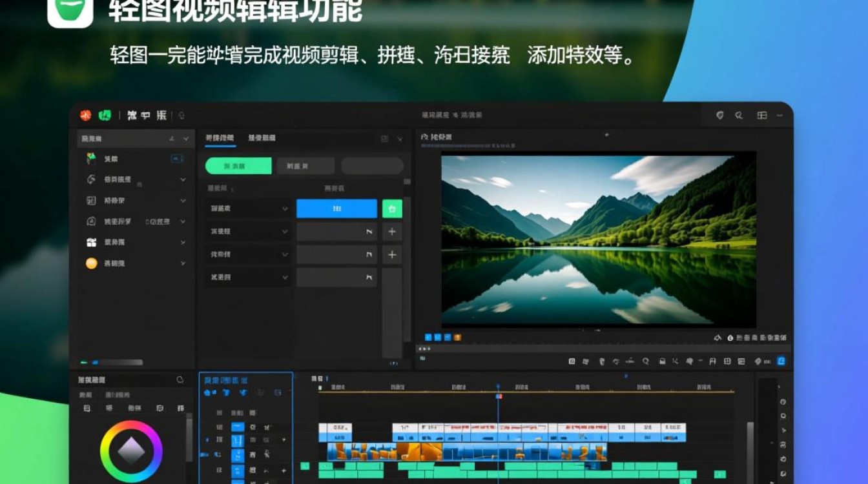Click the preview scrub bar under the video
The width and height of the screenshot is (868, 484).
604,348
